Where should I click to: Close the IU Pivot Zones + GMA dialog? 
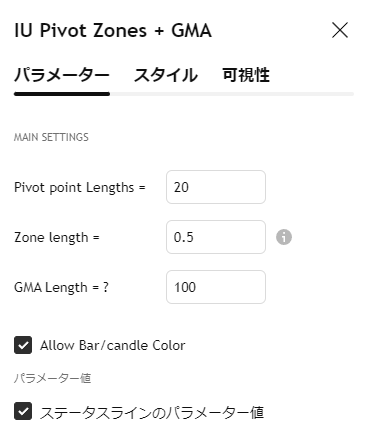340,30
